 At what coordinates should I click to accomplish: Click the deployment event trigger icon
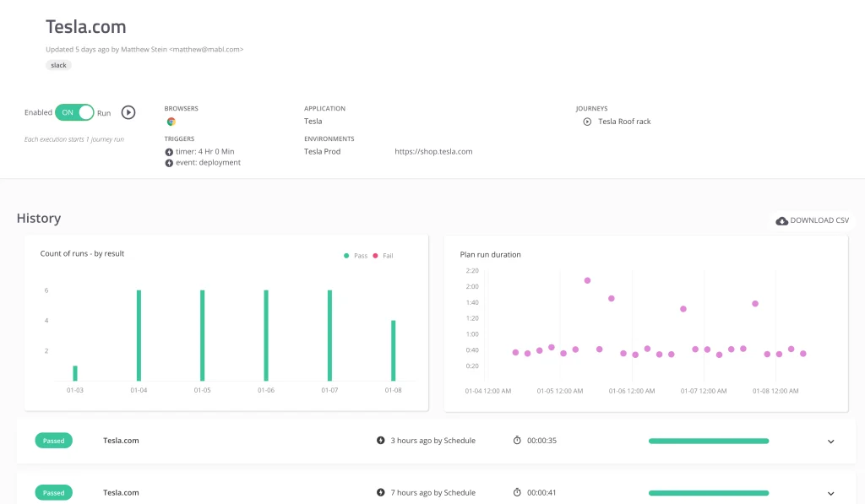(x=169, y=163)
